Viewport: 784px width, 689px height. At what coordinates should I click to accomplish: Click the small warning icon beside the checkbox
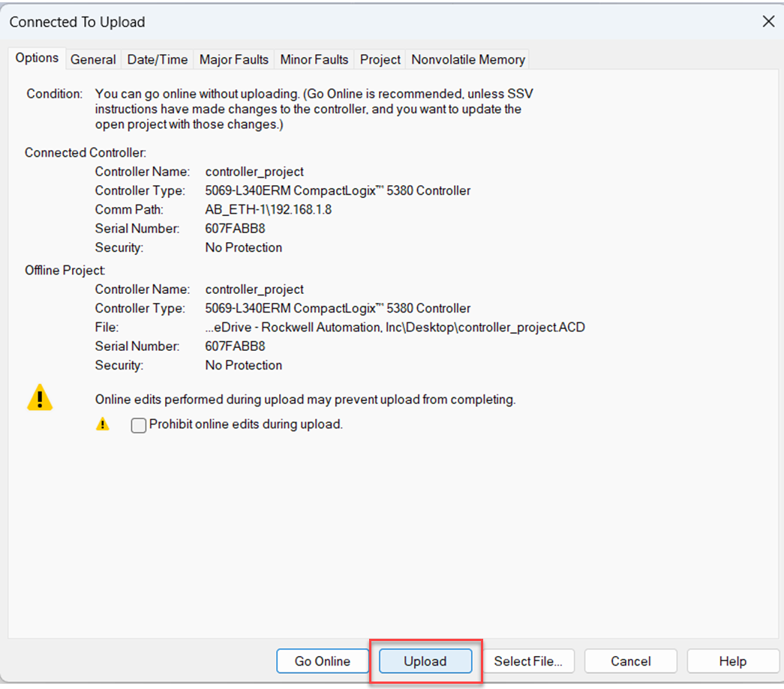click(x=103, y=424)
